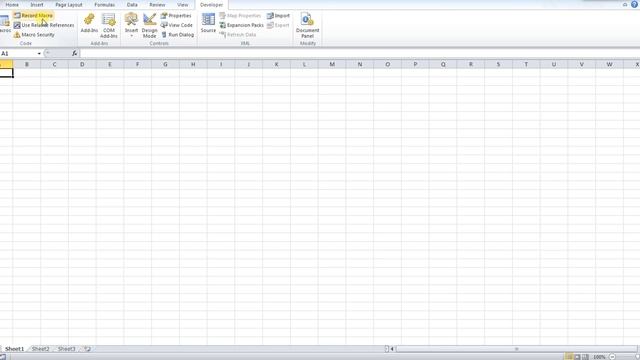This screenshot has height=360, width=640.
Task: Select column T header
Action: tap(526, 64)
